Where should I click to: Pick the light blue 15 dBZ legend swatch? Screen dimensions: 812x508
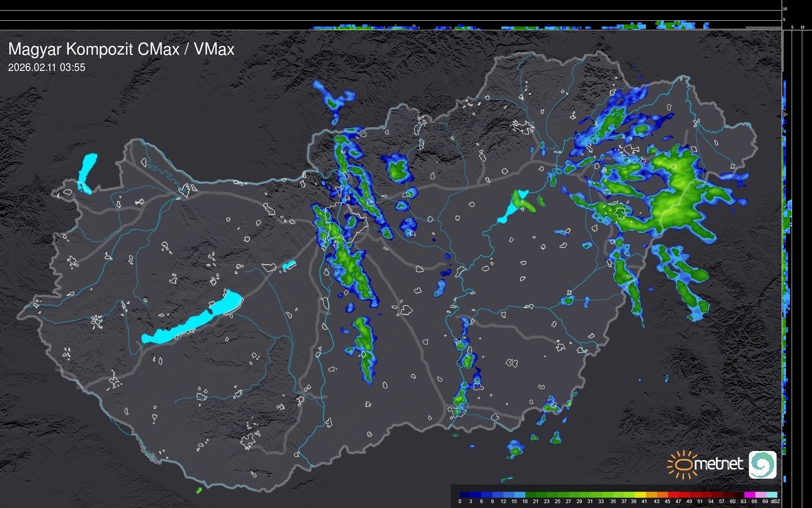520,495
